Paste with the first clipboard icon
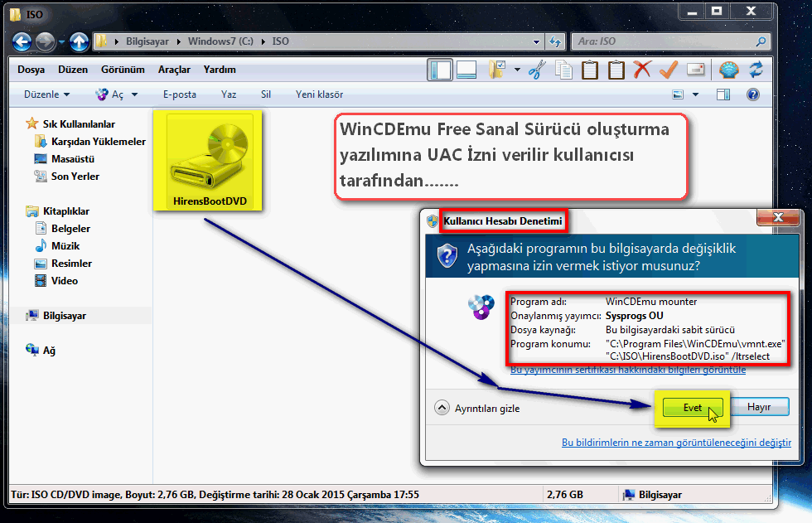Viewport: 812px width, 523px height. click(x=590, y=70)
